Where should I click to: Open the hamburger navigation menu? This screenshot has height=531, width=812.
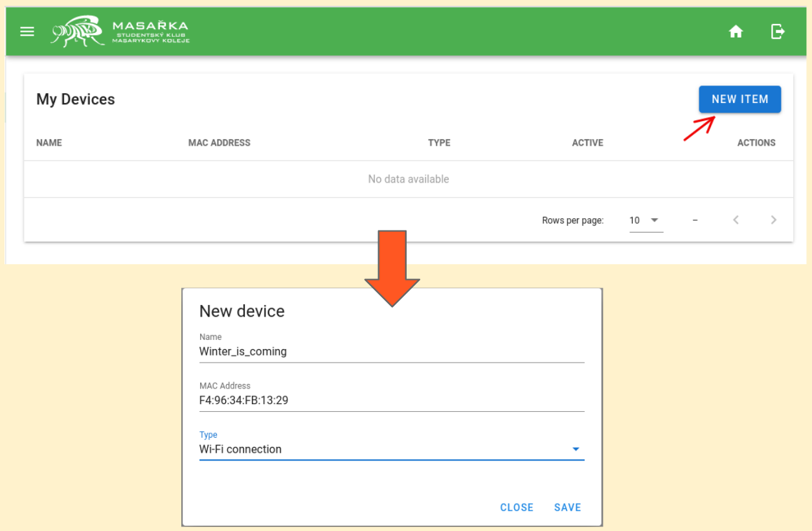tap(27, 32)
